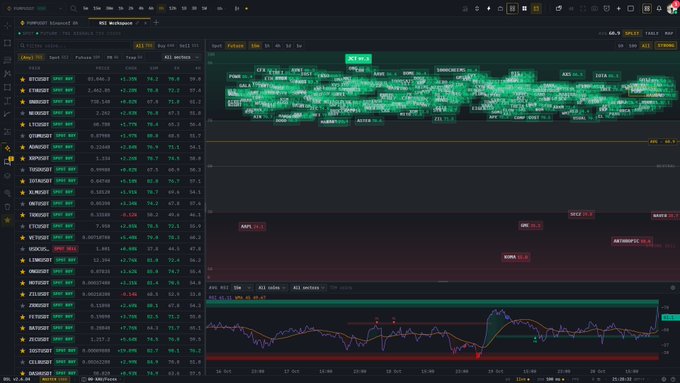Click the notifications bell icon

point(659,8)
